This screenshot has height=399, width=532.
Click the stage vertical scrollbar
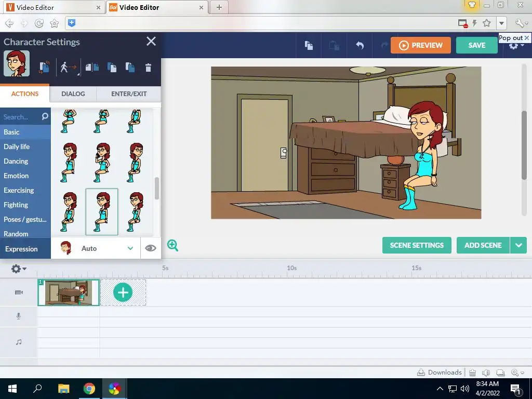click(x=524, y=145)
